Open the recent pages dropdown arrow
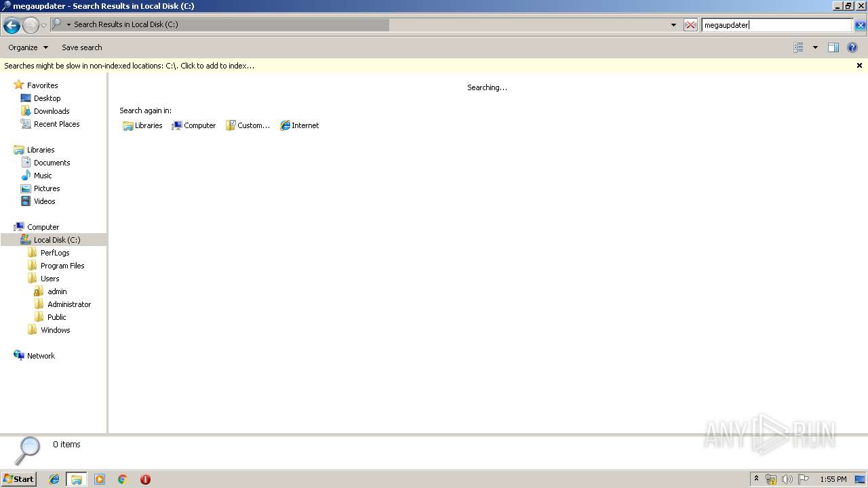Screen dimensions: 868x488 [44, 26]
